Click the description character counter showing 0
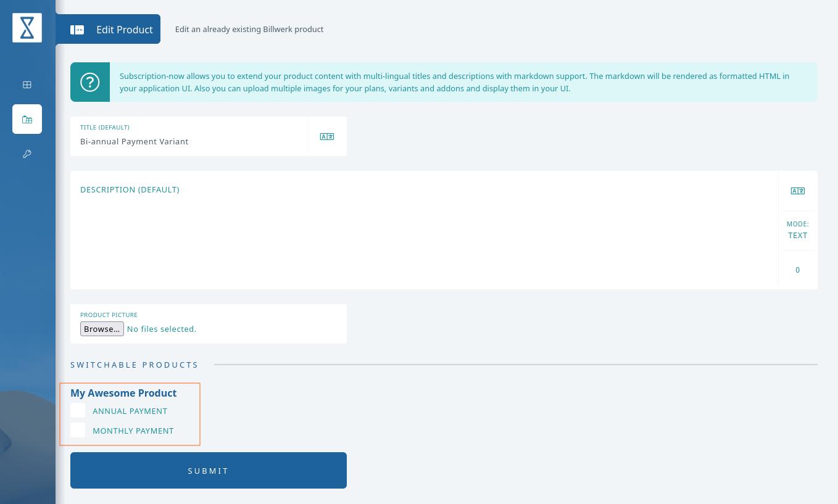The width and height of the screenshot is (838, 504). coord(798,270)
